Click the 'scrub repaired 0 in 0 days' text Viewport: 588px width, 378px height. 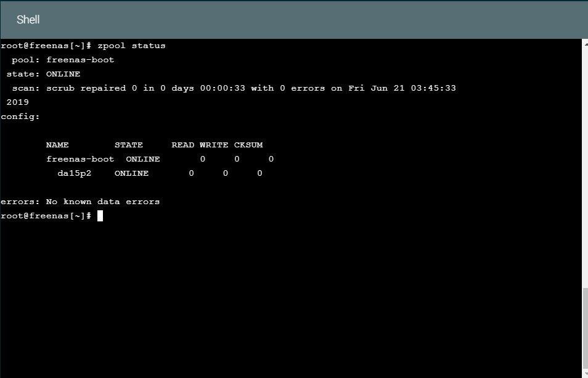120,89
